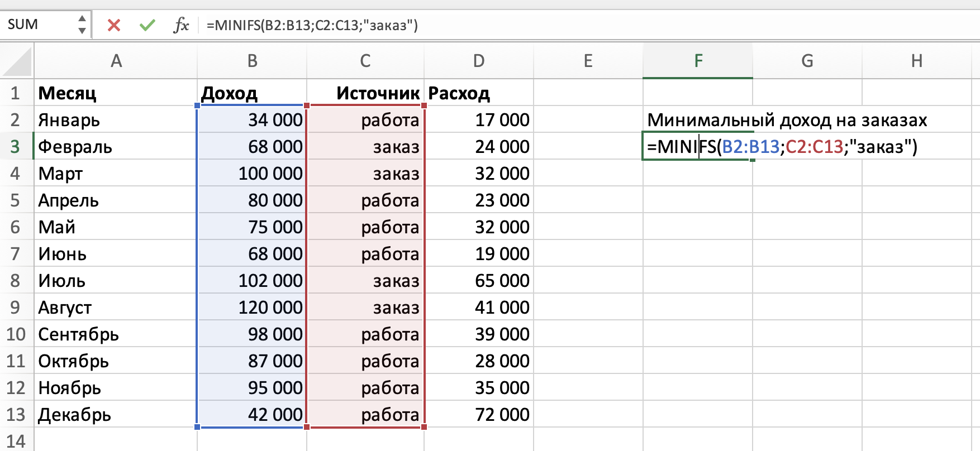Select row 3 header

click(16, 146)
